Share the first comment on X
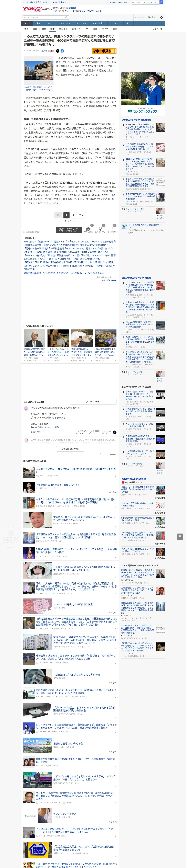Viewport: 186px width, 868px height. pos(115,432)
